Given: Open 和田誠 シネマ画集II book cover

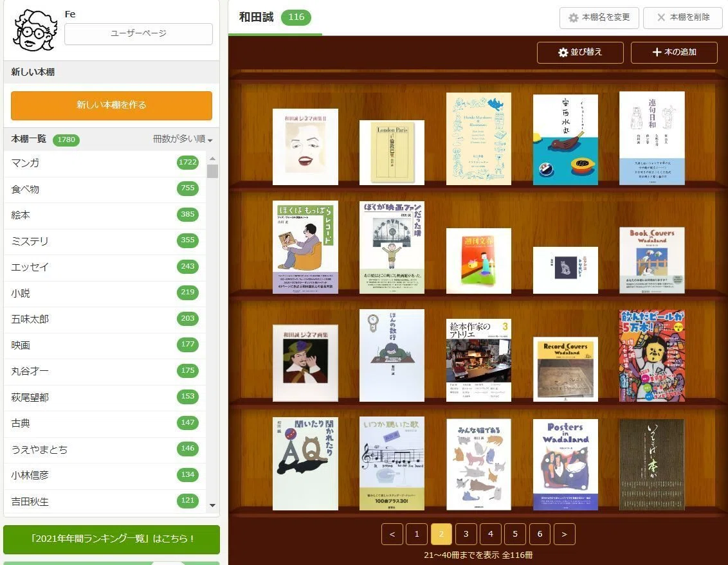Looking at the screenshot, I should coord(305,147).
